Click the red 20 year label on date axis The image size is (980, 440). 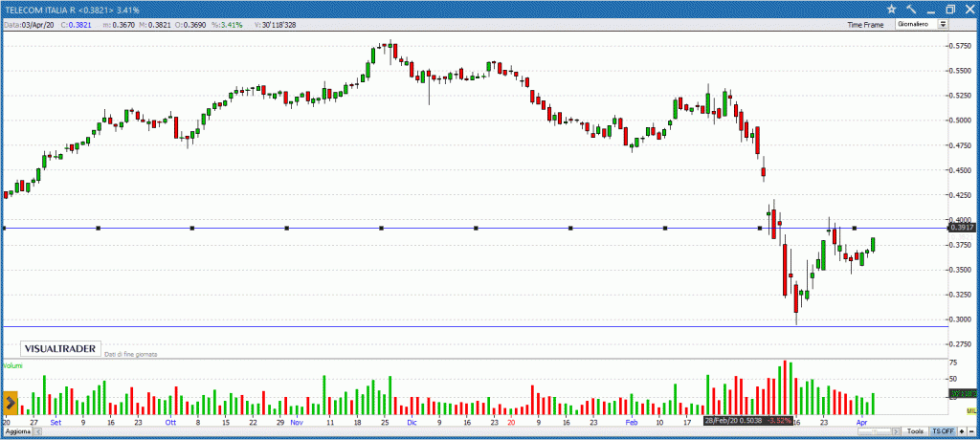(x=511, y=422)
